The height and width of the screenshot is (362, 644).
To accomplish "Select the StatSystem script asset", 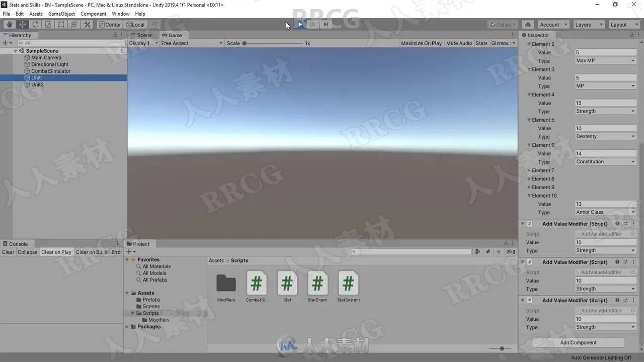I will click(x=348, y=287).
